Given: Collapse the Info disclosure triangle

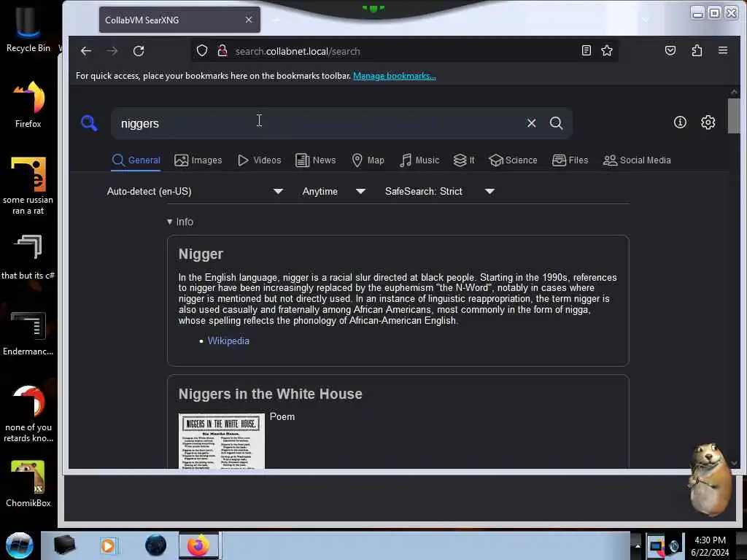Looking at the screenshot, I should [169, 222].
